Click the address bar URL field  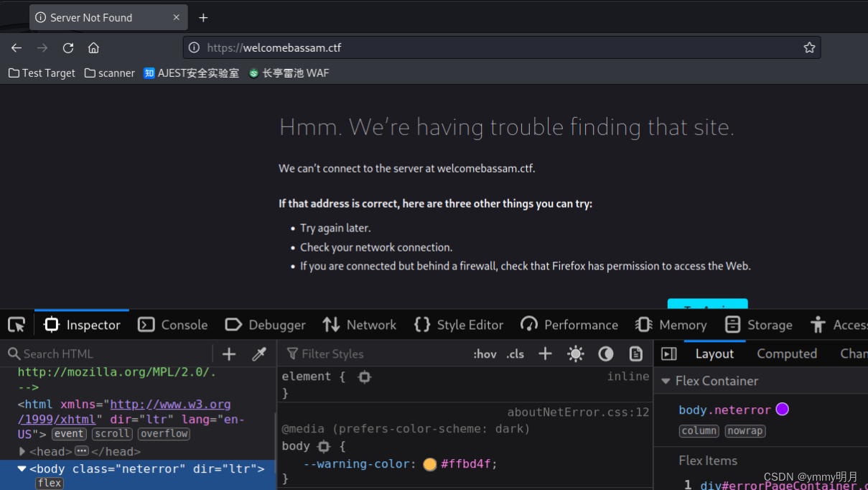501,47
